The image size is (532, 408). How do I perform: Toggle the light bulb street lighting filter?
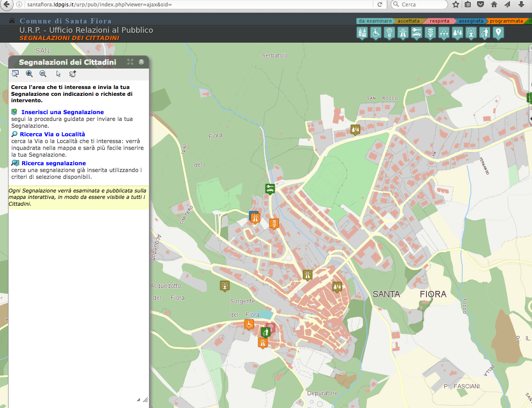[x=389, y=33]
